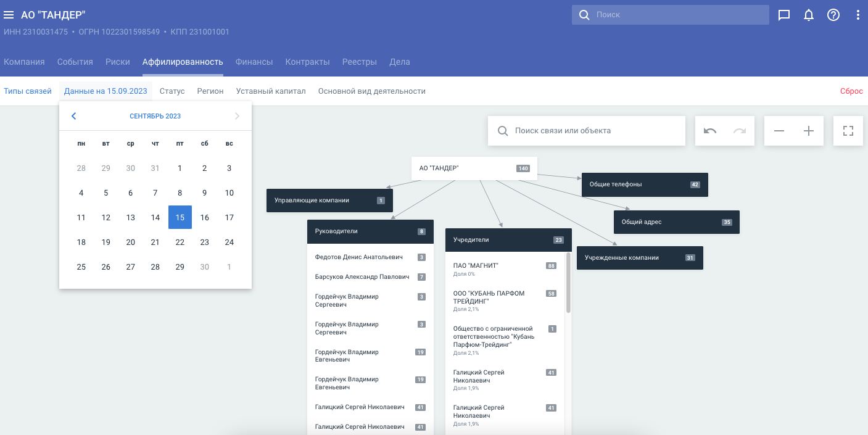Switch to the Дела tab
Screen dimensions: 868x435
click(400, 62)
